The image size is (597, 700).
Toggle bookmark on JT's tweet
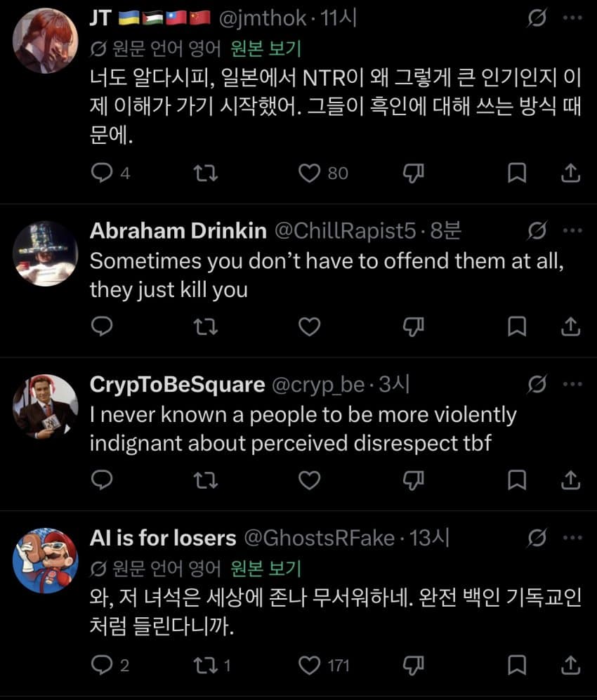pos(517,173)
